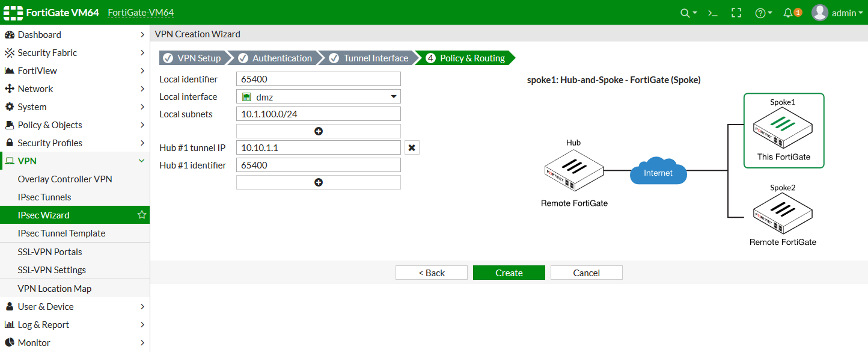Expand the Dashboard menu chevron
This screenshot has height=352, width=868.
(142, 35)
